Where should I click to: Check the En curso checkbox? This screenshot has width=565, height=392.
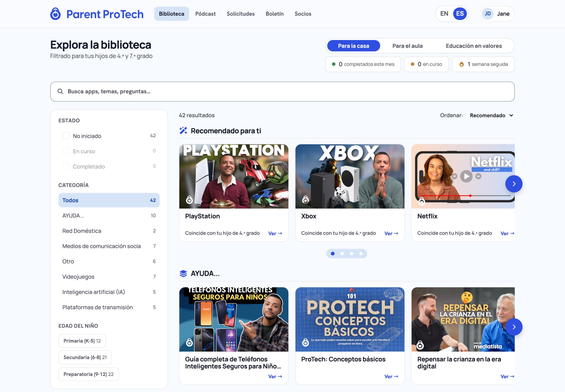tap(66, 151)
